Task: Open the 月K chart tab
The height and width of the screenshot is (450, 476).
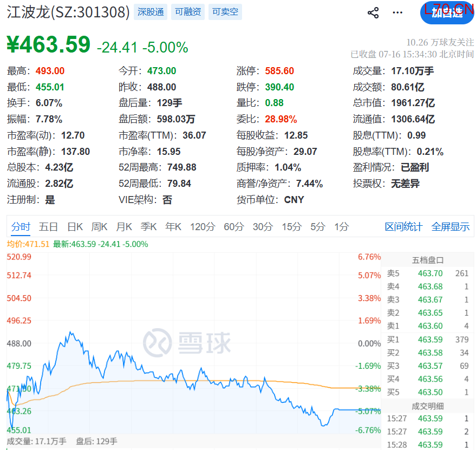Action: tap(124, 227)
